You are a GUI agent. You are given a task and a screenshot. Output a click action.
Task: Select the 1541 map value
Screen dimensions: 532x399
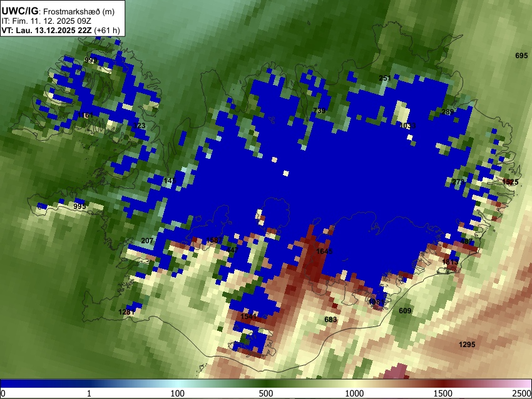(248, 316)
